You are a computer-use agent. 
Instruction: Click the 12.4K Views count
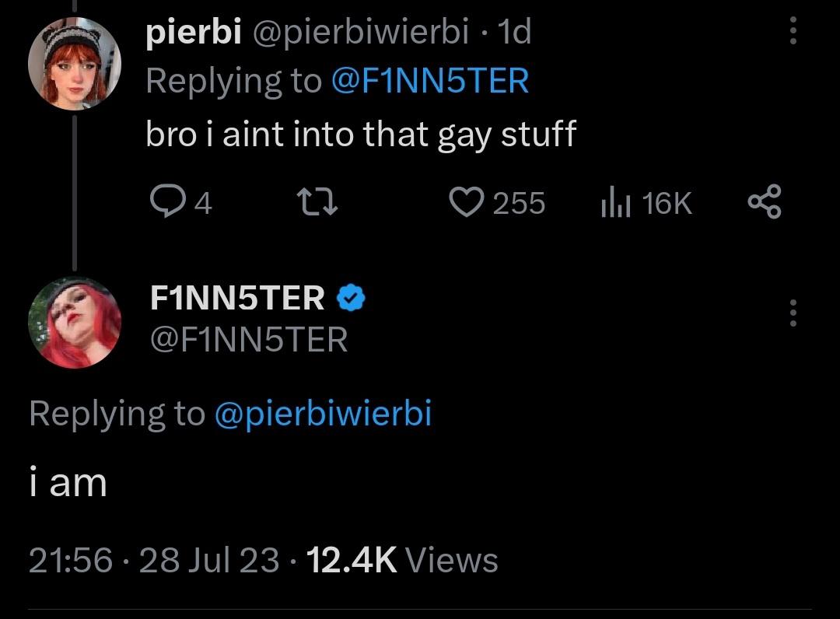(x=403, y=560)
